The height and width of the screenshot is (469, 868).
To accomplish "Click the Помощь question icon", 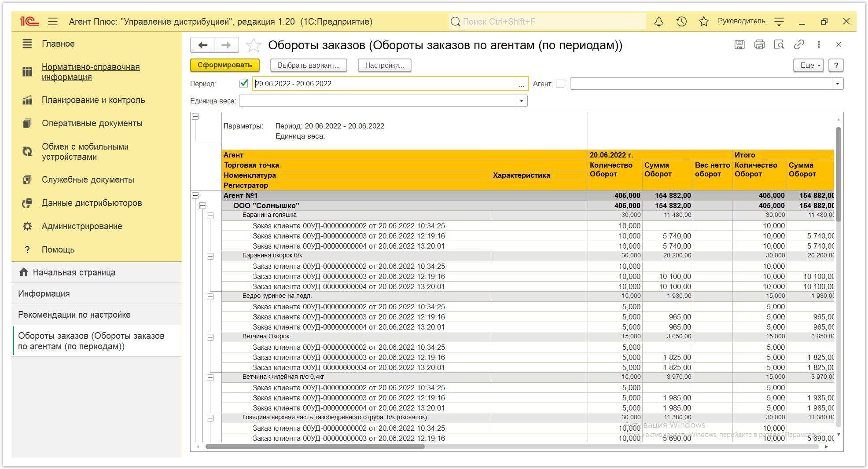I will [x=27, y=249].
